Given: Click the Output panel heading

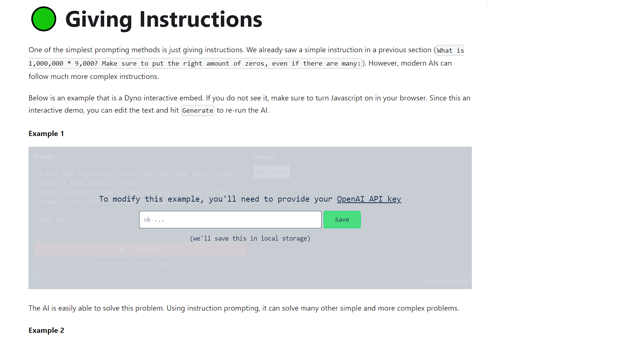Looking at the screenshot, I should pyautogui.click(x=264, y=157).
